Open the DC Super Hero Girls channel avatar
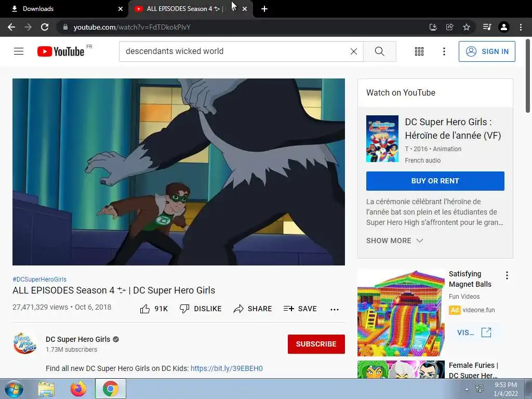Viewport: 532px width, 399px height. coord(25,343)
